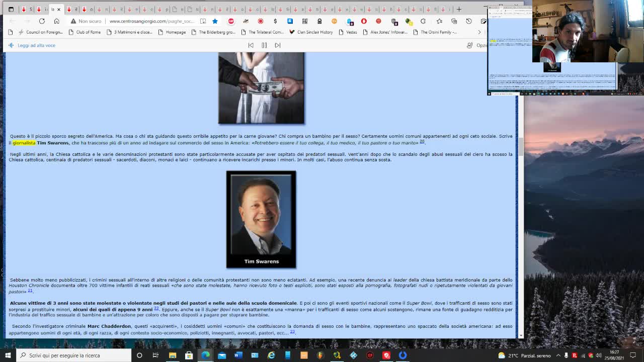Click Leggi ad alta voce
The width and height of the screenshot is (644, 362).
point(32,45)
